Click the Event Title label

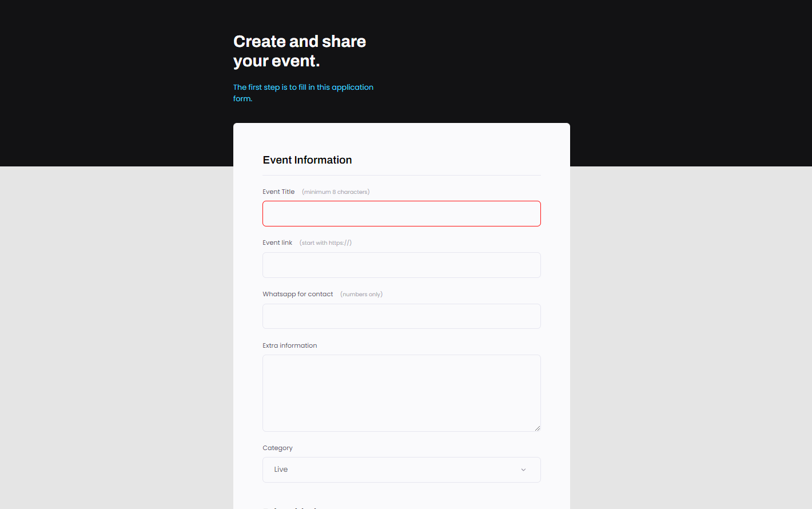tap(278, 192)
